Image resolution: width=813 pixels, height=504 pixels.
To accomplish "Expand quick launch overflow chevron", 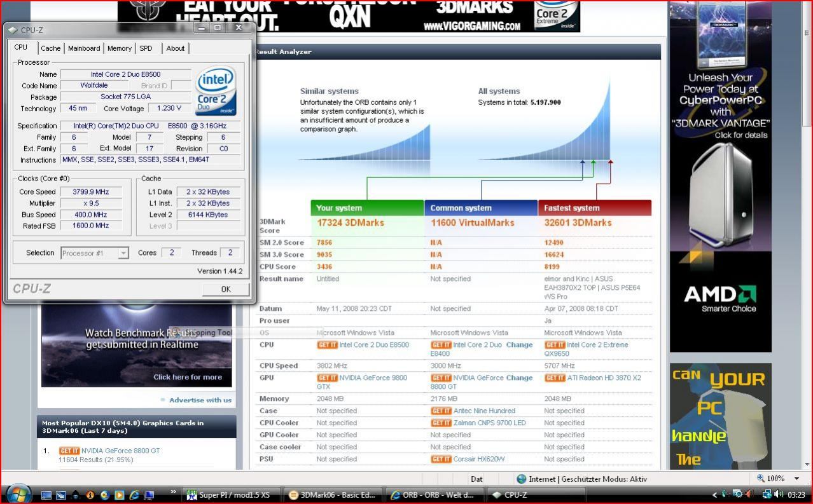I will point(174,491).
